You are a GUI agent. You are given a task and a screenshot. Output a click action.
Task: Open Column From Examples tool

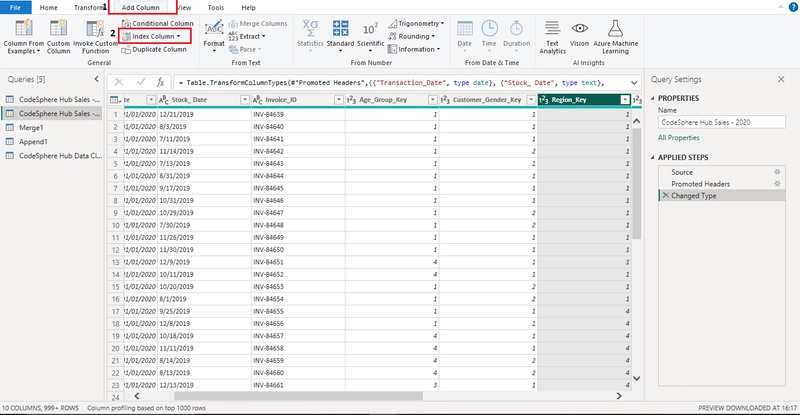click(23, 37)
